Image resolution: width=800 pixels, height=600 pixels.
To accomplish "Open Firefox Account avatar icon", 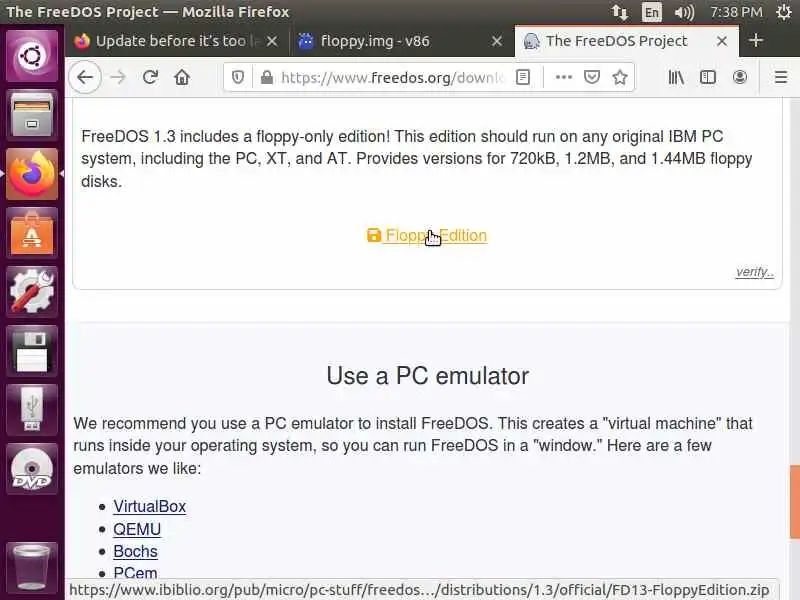I will [x=740, y=78].
